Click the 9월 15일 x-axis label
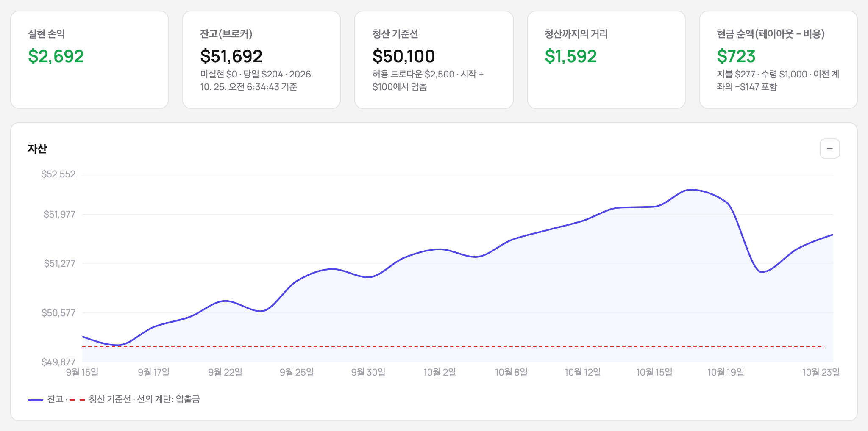Viewport: 868px width, 431px height. (x=82, y=372)
